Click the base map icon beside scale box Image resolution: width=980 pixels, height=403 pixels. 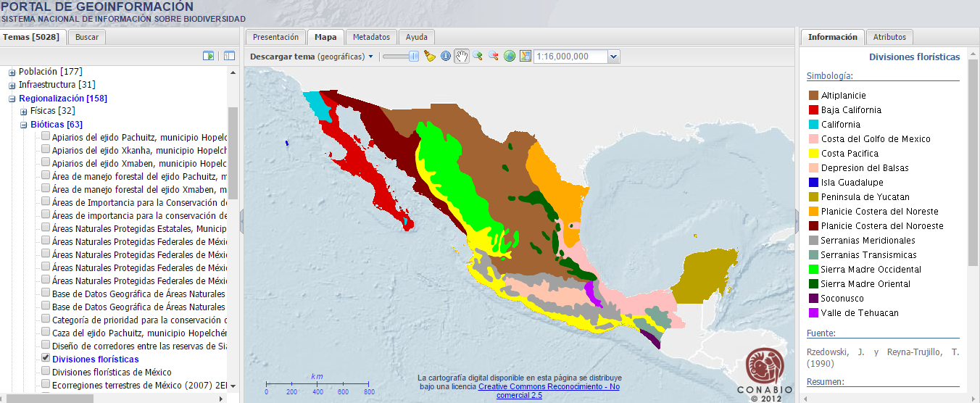click(526, 56)
